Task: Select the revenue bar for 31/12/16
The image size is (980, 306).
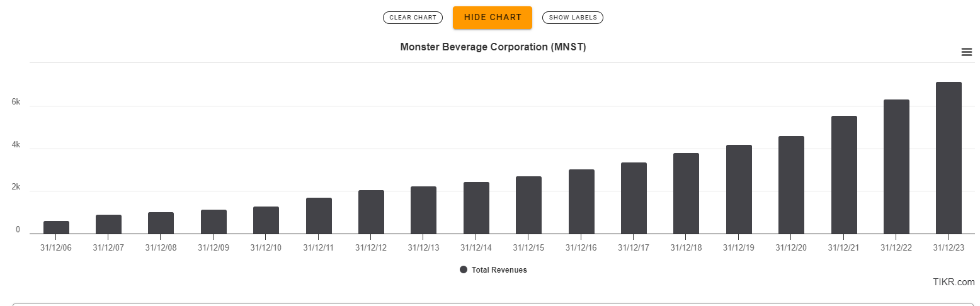Action: 581,201
